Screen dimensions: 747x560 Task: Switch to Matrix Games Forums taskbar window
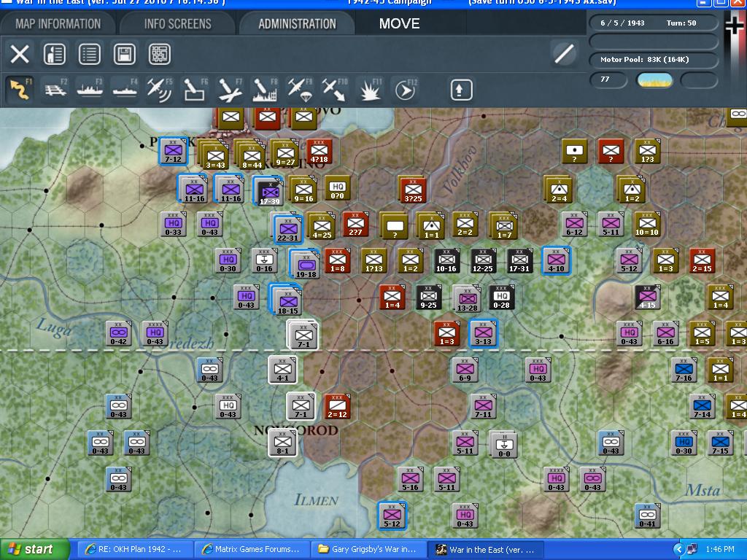pyautogui.click(x=252, y=549)
